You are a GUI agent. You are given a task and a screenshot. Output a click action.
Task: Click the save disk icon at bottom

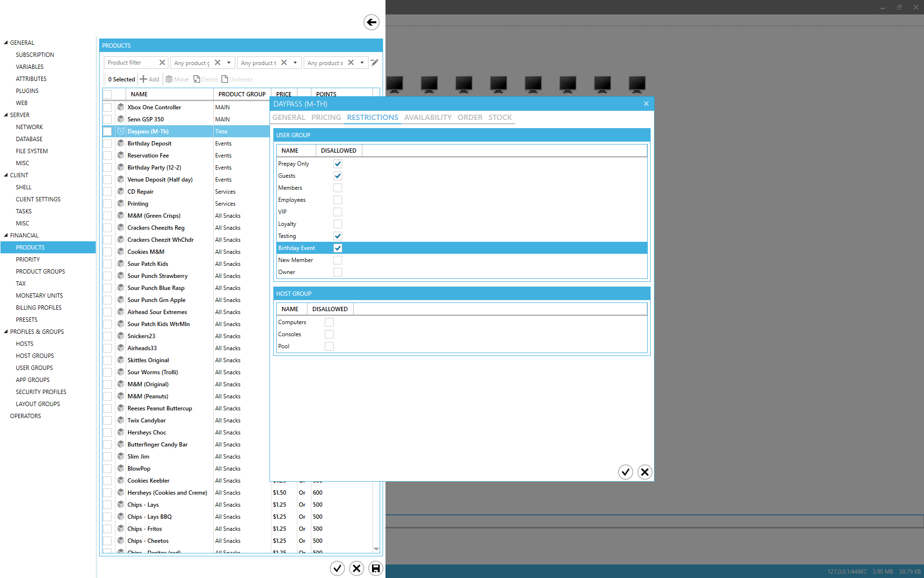[x=375, y=568]
